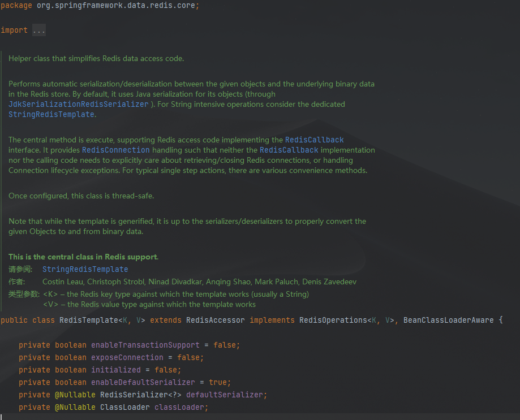The height and width of the screenshot is (420, 520).
Task: Open the RedisCallback link before 'implementation'
Action: pyautogui.click(x=289, y=150)
